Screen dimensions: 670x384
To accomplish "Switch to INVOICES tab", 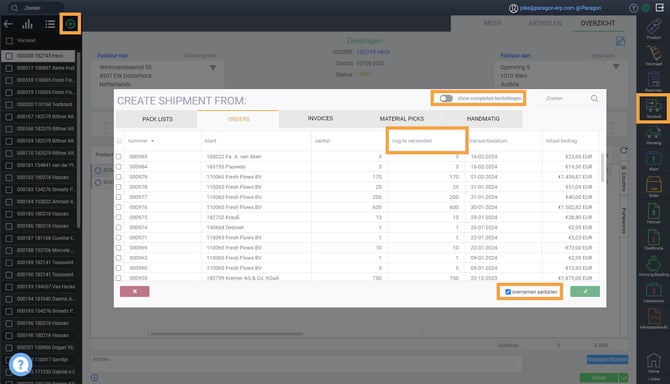I will (x=320, y=119).
